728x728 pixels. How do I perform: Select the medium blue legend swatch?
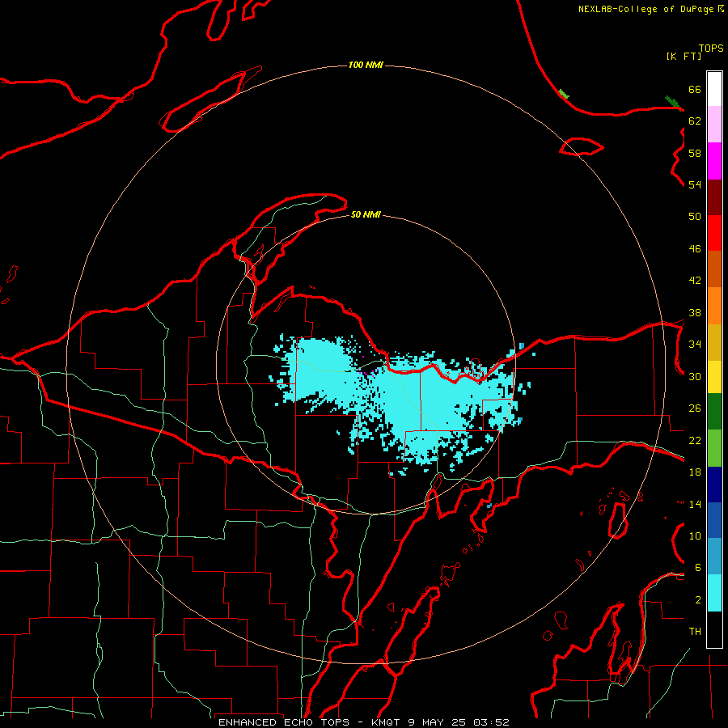pyautogui.click(x=714, y=520)
